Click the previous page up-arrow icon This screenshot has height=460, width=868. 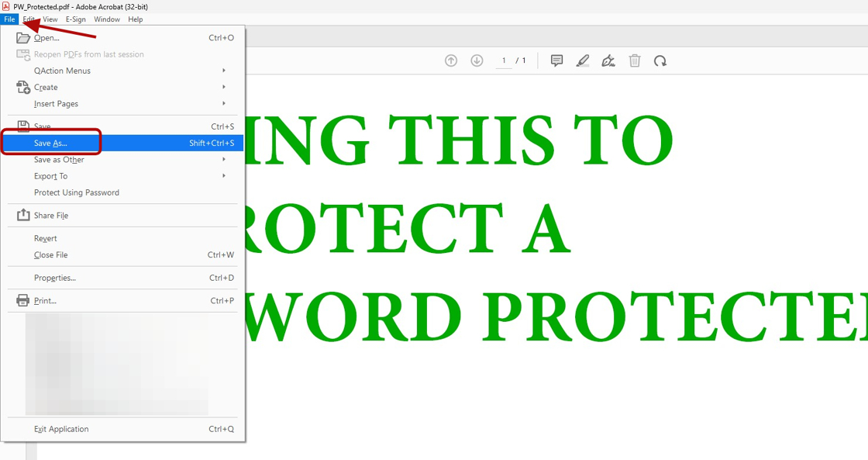[451, 61]
